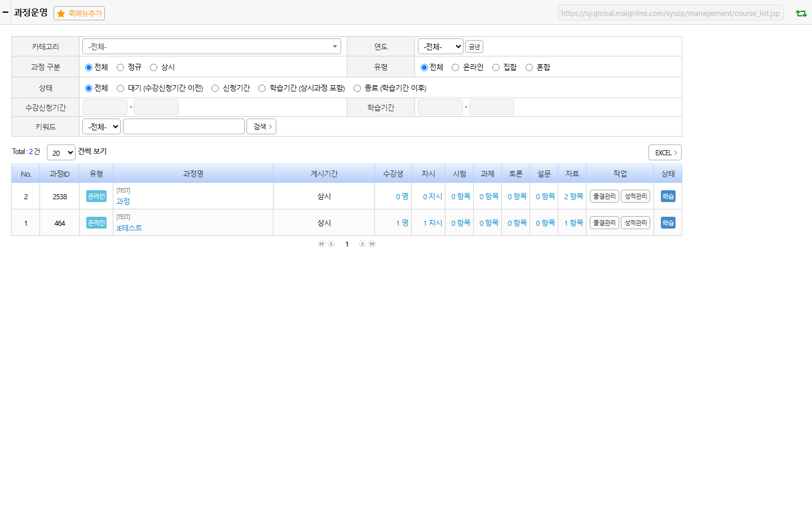Click 수강신청기간 start date field
The image size is (812, 508).
[105, 107]
